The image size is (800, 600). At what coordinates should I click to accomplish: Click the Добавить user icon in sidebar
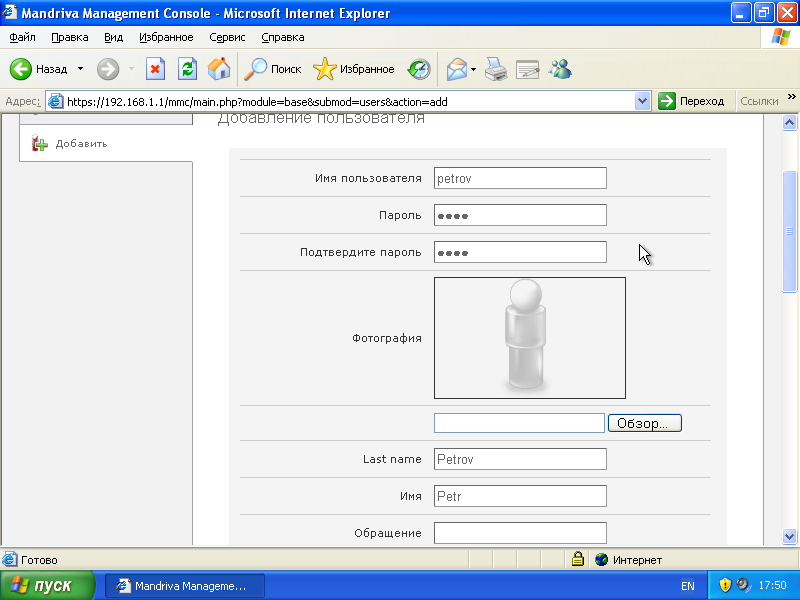click(39, 143)
